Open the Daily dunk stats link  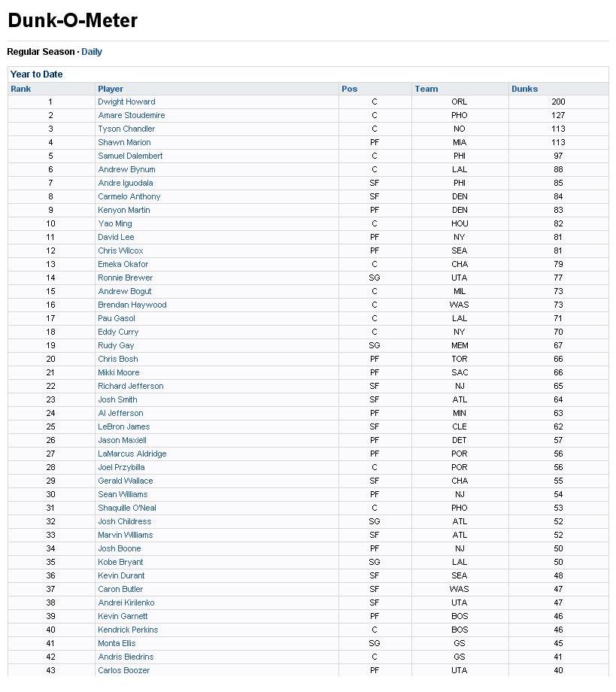tap(91, 52)
